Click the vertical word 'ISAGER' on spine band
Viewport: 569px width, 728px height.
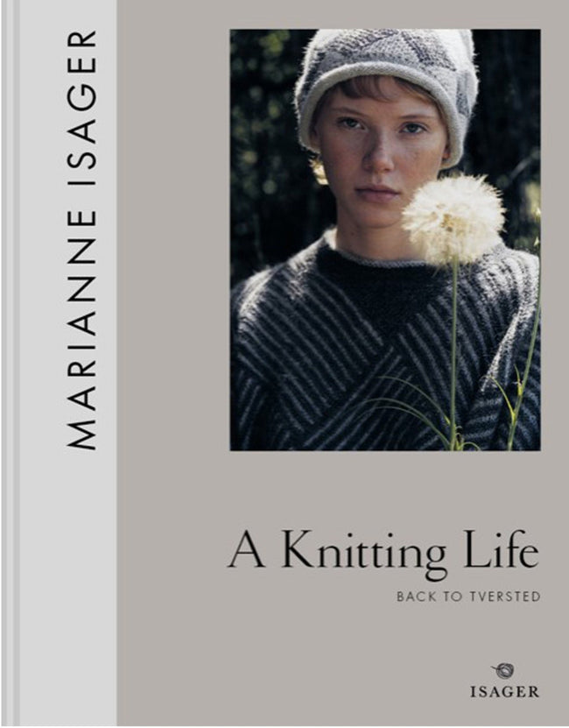coord(81,107)
